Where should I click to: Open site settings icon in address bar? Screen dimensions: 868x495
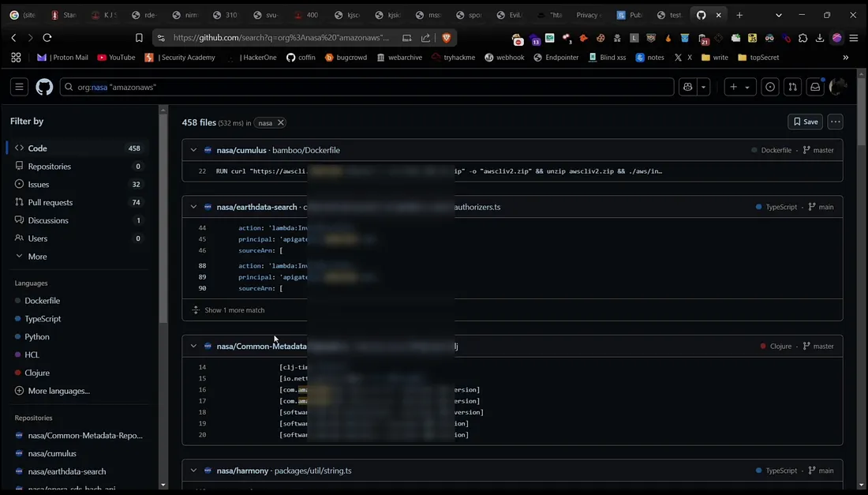(161, 38)
